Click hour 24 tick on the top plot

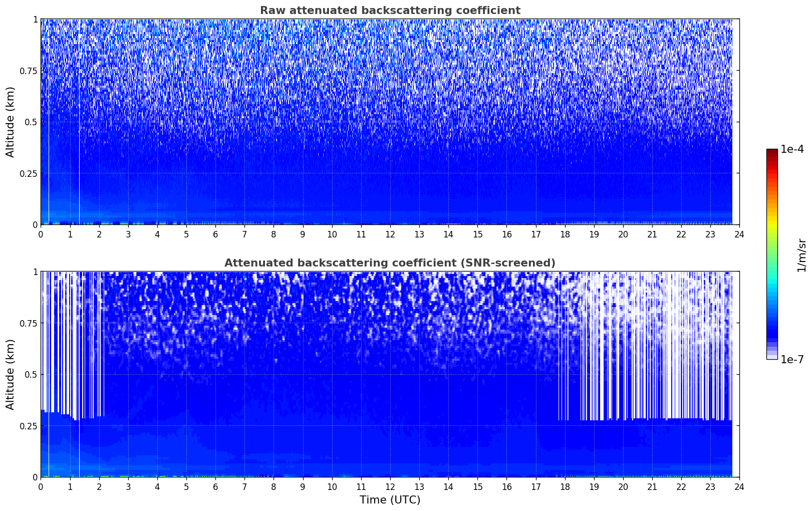(739, 234)
